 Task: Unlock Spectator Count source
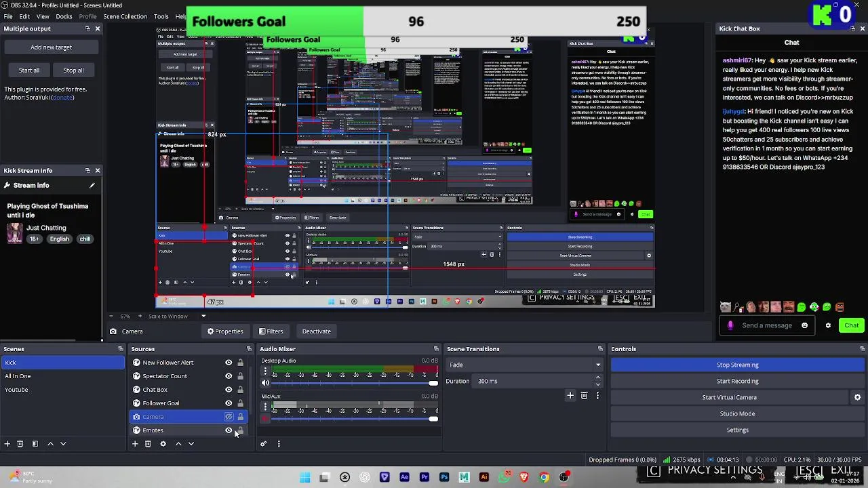(x=240, y=376)
